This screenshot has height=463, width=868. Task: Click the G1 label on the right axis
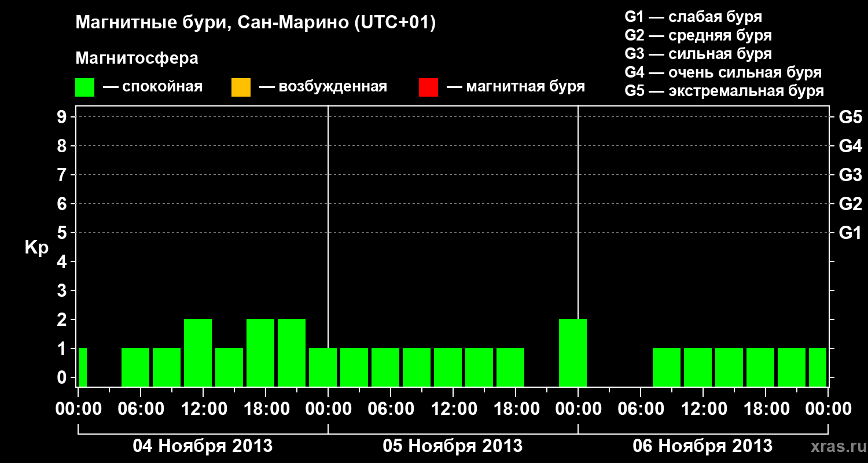click(x=851, y=233)
